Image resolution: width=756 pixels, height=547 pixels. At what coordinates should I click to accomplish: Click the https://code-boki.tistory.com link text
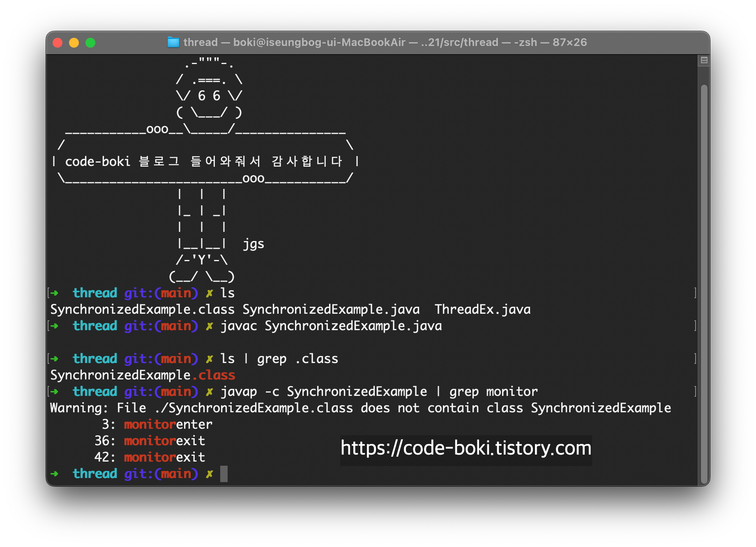click(x=466, y=448)
